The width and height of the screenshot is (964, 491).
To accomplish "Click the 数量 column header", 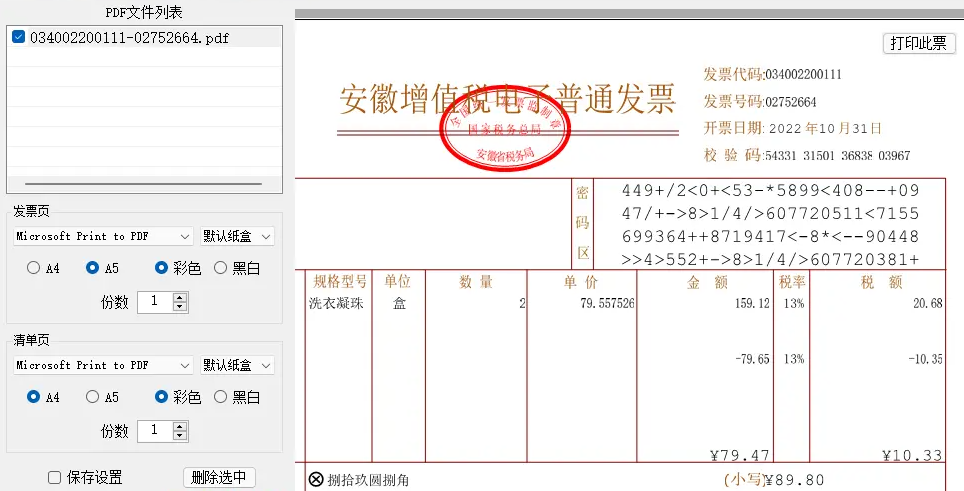I will [x=476, y=281].
